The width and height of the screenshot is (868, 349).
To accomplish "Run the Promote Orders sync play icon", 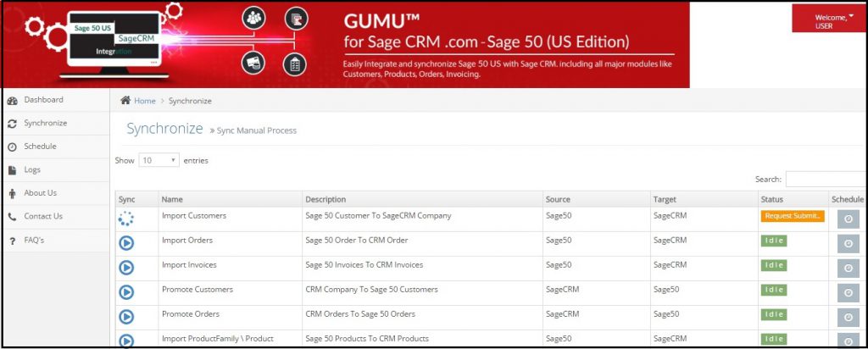I will 126,316.
